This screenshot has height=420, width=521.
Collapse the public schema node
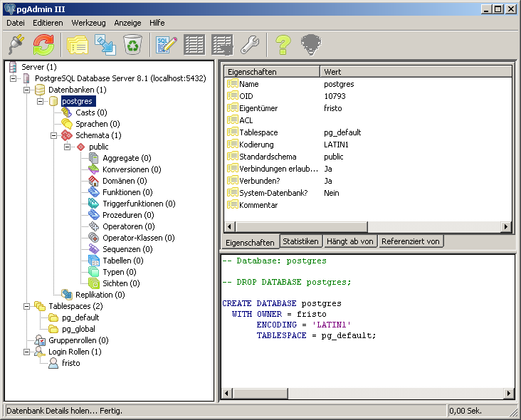[67, 147]
